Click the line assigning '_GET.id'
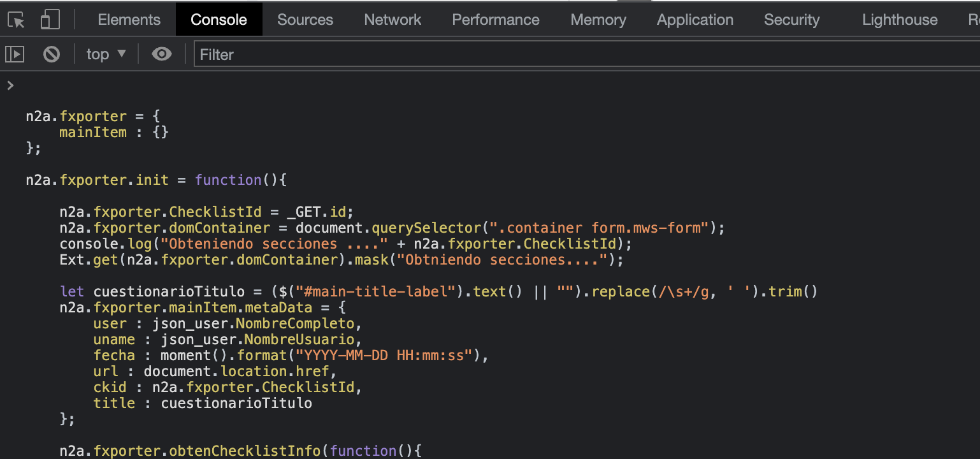 (206, 212)
